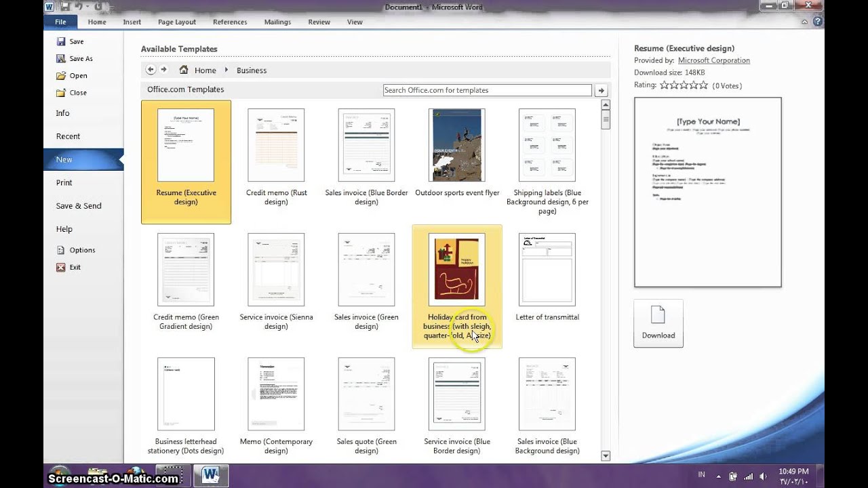
Task: Click the Save icon in Quick Access Toolbar
Action: [66, 7]
